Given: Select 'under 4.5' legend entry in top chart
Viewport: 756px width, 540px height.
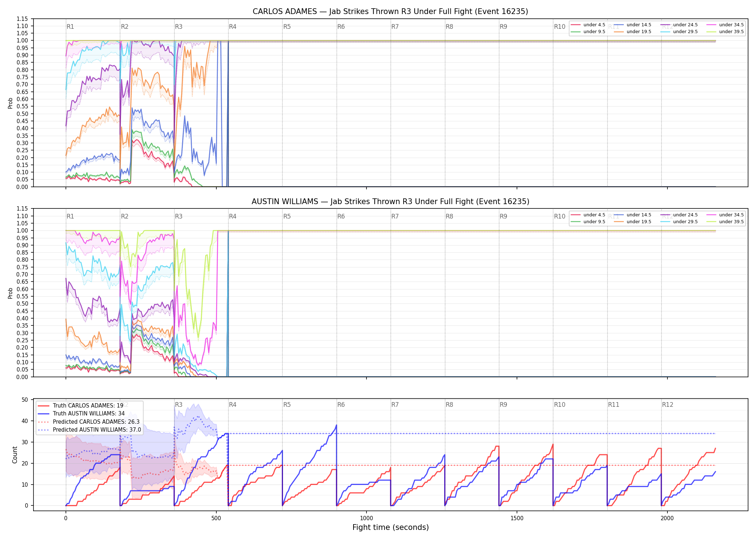Looking at the screenshot, I should (x=588, y=25).
